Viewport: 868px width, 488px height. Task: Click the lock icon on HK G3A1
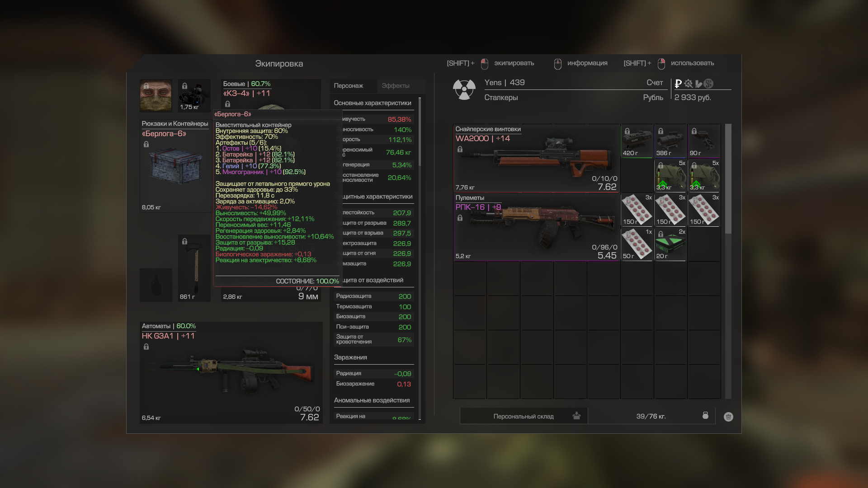click(146, 347)
